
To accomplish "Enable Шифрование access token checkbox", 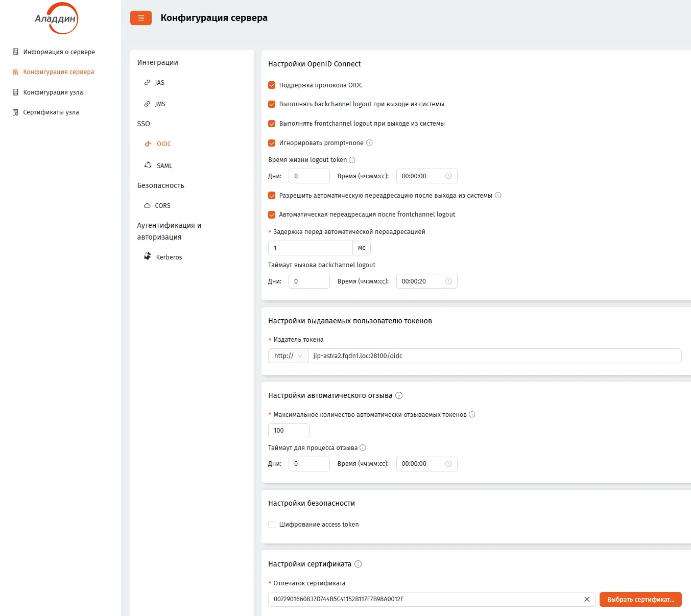I will (x=272, y=525).
